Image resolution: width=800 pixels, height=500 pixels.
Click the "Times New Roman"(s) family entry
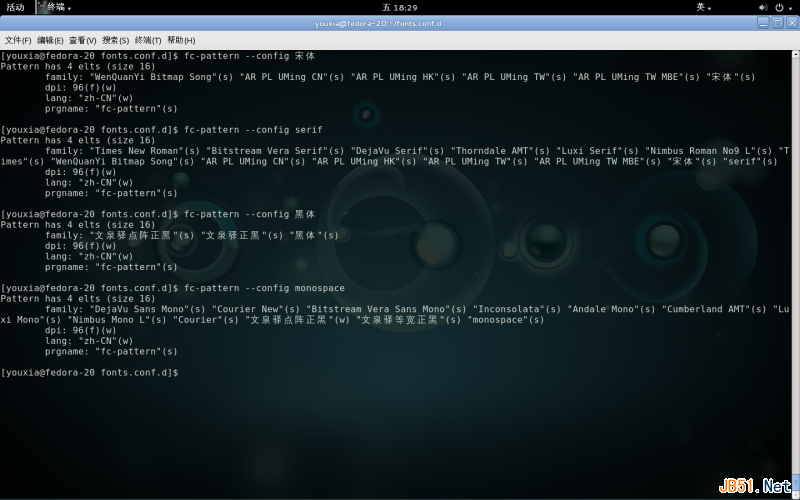[x=145, y=151]
